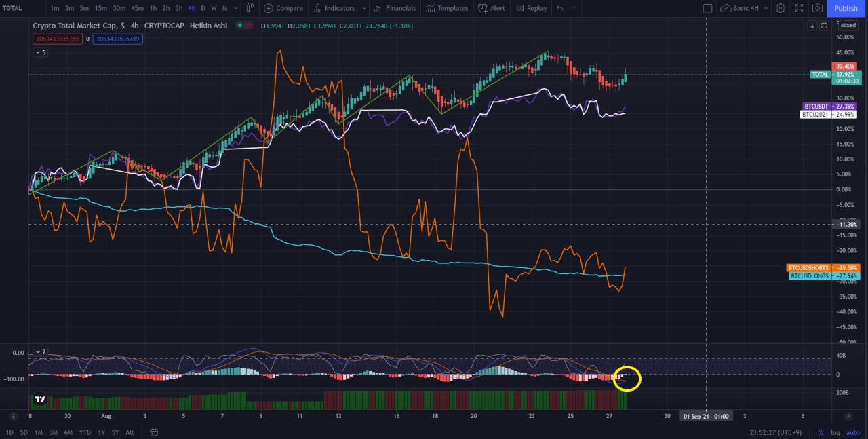Image resolution: width=868 pixels, height=439 pixels.
Task: Set the date range to 5D
Action: pyautogui.click(x=24, y=432)
